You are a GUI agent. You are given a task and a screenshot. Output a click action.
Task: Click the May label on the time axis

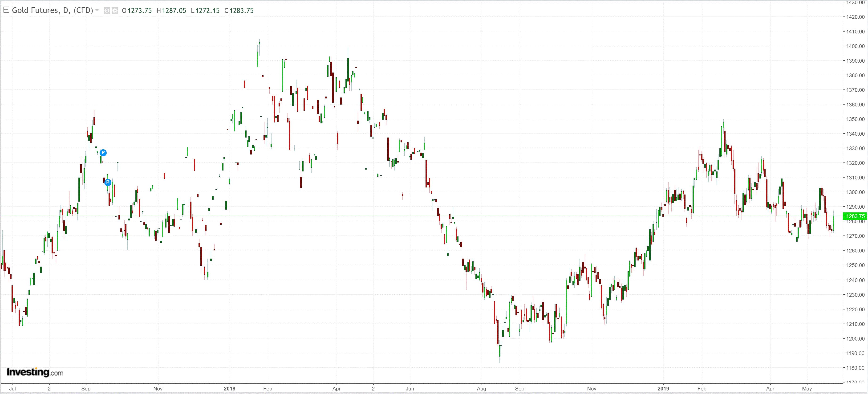click(807, 389)
